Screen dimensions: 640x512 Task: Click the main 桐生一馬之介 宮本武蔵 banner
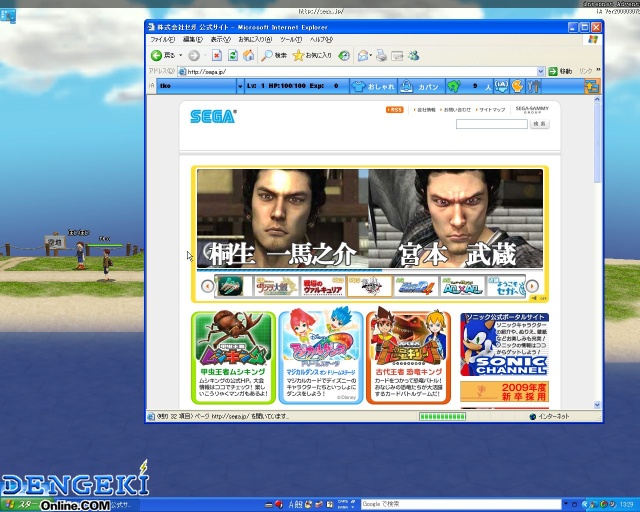(x=370, y=219)
